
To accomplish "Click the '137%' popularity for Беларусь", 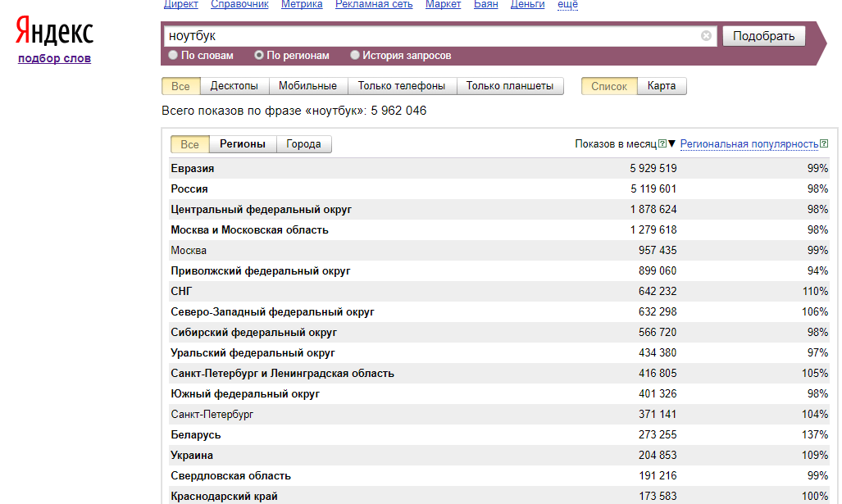I will [815, 434].
